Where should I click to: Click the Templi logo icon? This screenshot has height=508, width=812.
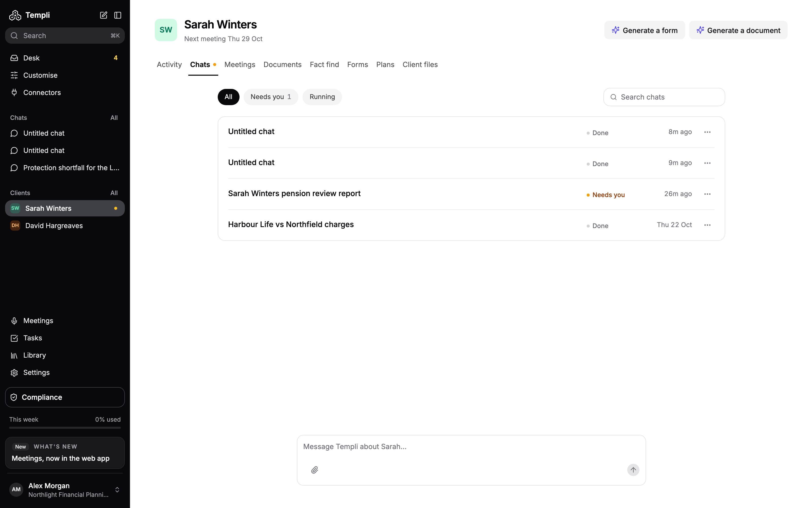point(15,15)
